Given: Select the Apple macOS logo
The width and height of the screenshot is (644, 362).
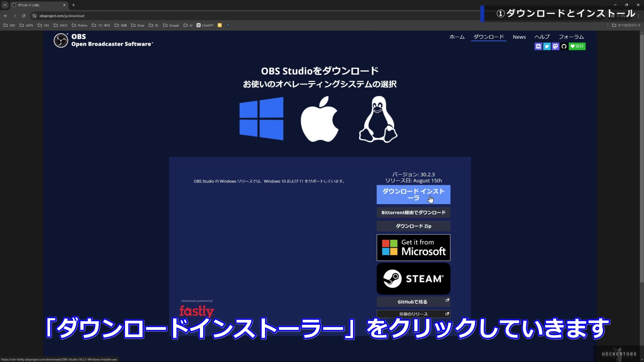Looking at the screenshot, I should pyautogui.click(x=319, y=119).
